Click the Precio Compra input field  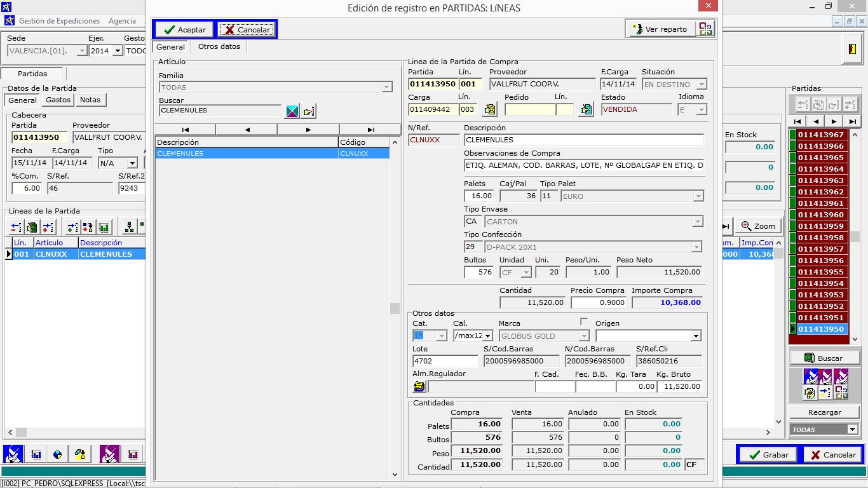[598, 303]
